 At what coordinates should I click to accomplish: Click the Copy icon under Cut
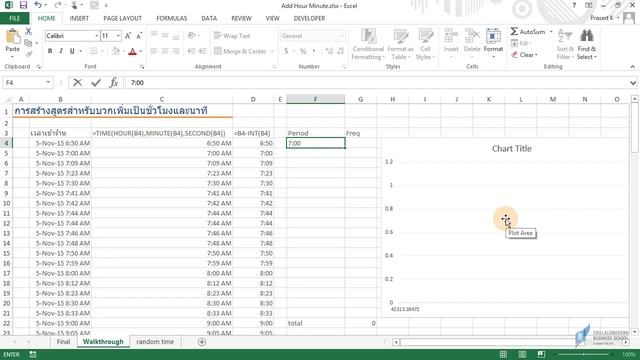[x=28, y=43]
